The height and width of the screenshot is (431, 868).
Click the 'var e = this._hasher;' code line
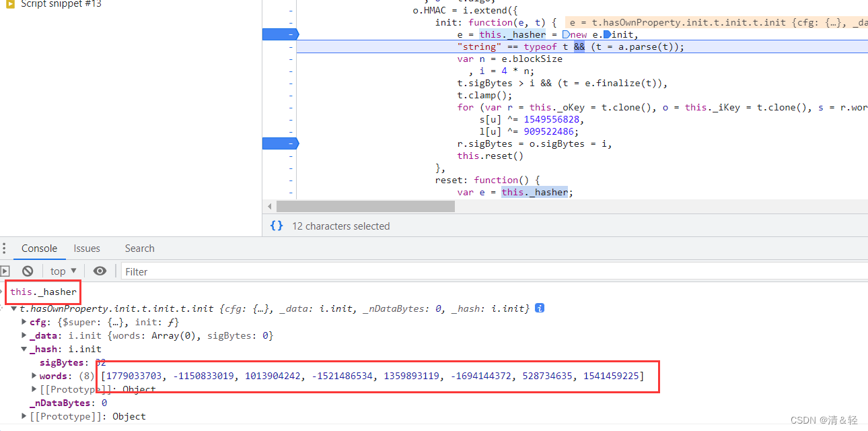[x=515, y=192]
